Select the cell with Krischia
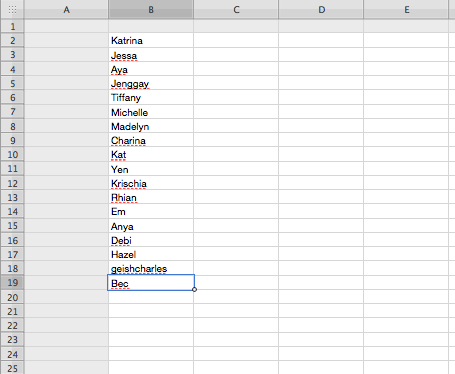The height and width of the screenshot is (374, 455). point(151,183)
